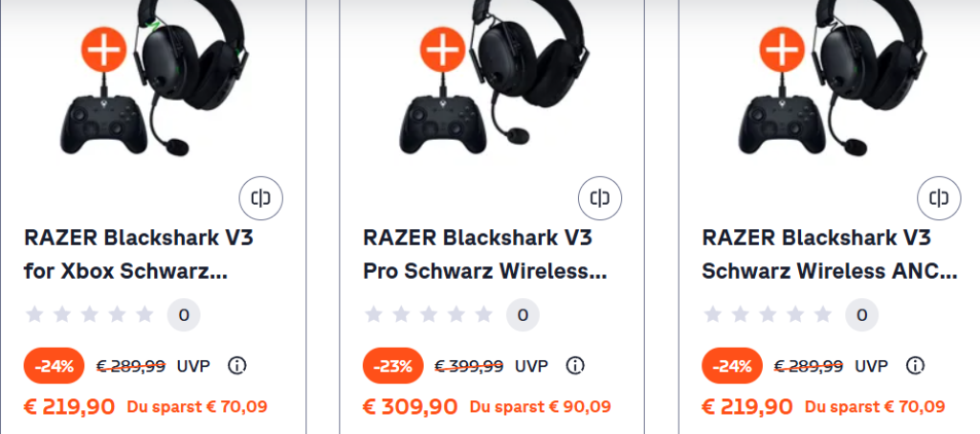Open UVP info icon on the Xbox Schwarz card
The height and width of the screenshot is (434, 980).
pos(236,365)
